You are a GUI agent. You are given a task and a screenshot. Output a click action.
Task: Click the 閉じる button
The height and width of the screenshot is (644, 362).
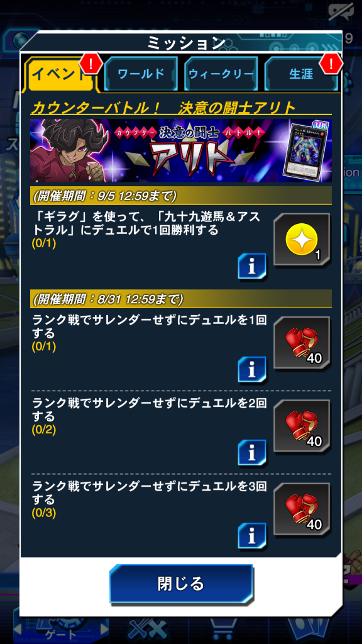180,584
